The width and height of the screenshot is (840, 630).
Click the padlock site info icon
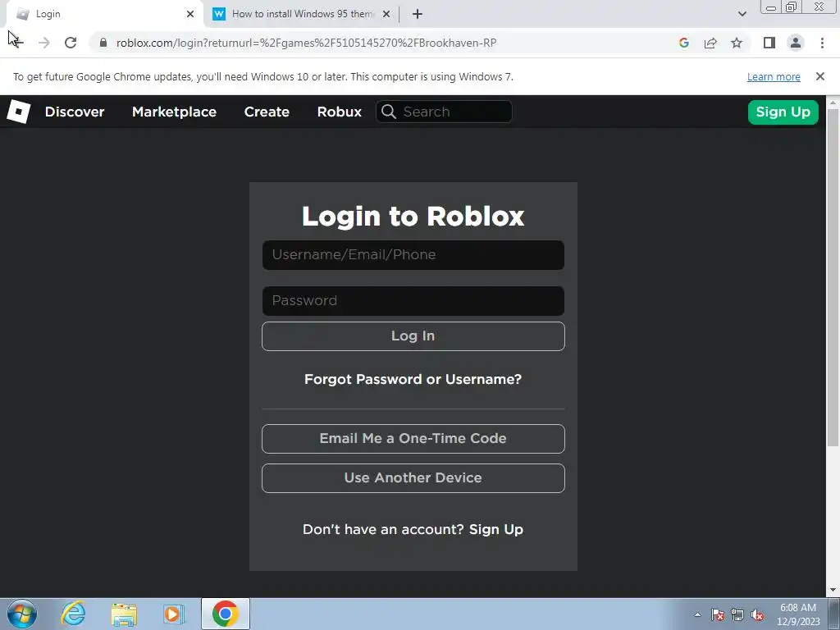(103, 43)
